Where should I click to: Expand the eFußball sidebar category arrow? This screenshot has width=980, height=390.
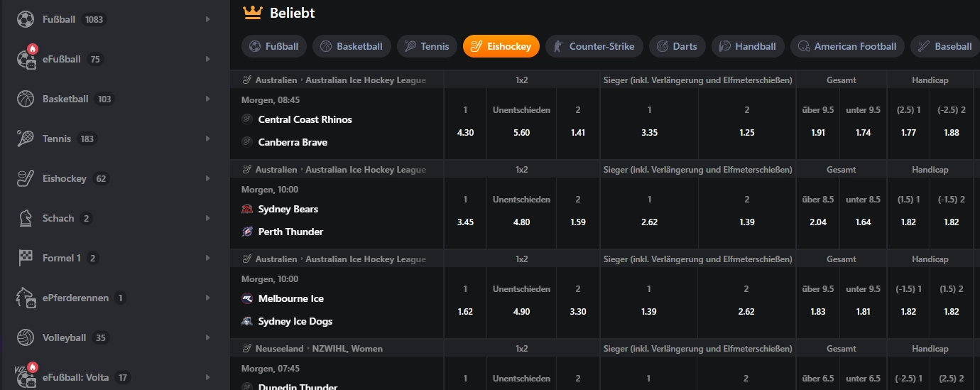(x=207, y=59)
